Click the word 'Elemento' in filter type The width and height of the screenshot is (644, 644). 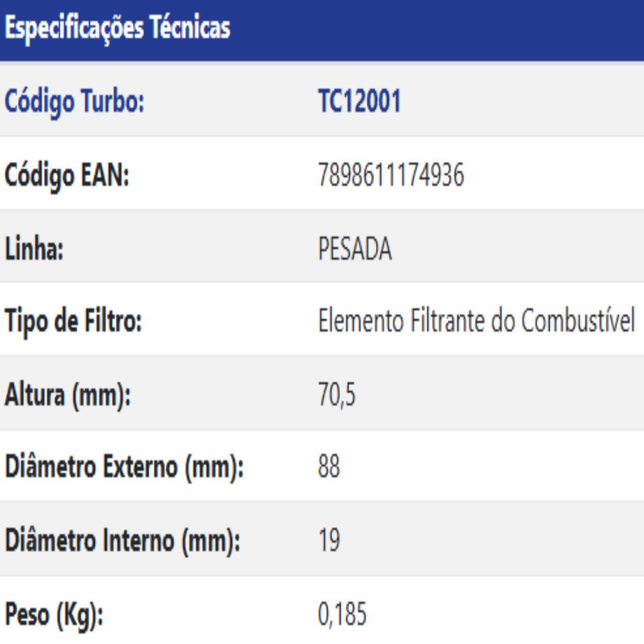click(355, 321)
